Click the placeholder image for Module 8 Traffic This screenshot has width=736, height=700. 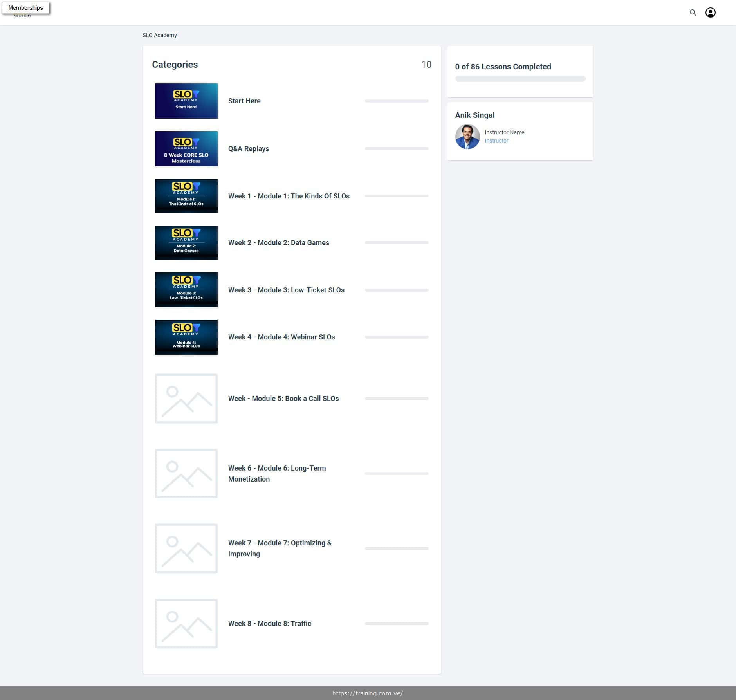[186, 624]
